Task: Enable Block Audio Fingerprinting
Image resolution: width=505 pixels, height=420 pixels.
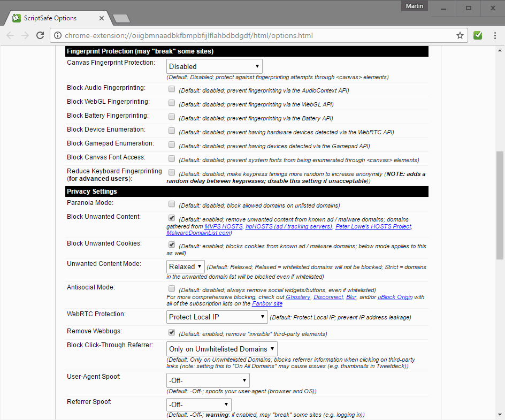Action: (x=171, y=89)
